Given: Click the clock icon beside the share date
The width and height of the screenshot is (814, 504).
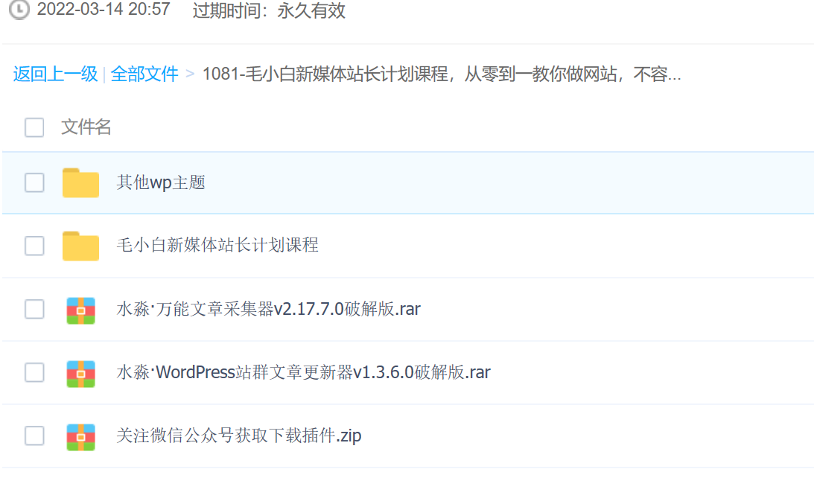Looking at the screenshot, I should point(19,10).
